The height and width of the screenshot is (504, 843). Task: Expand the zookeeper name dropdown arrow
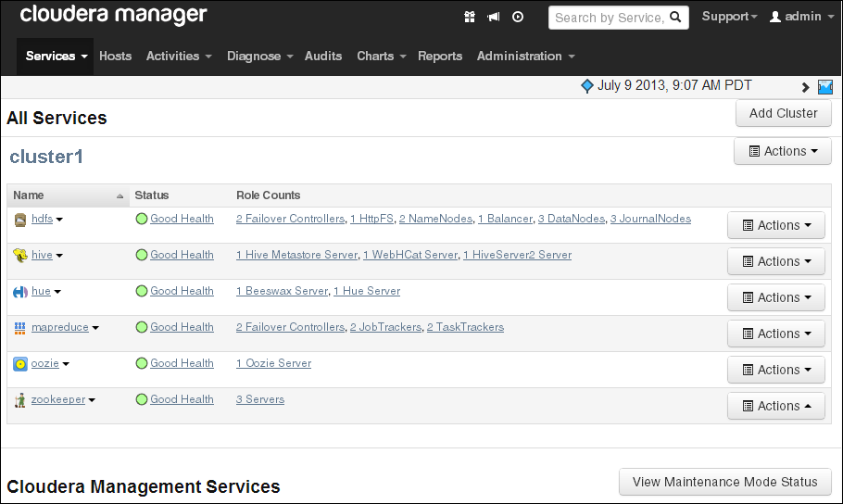tap(92, 400)
